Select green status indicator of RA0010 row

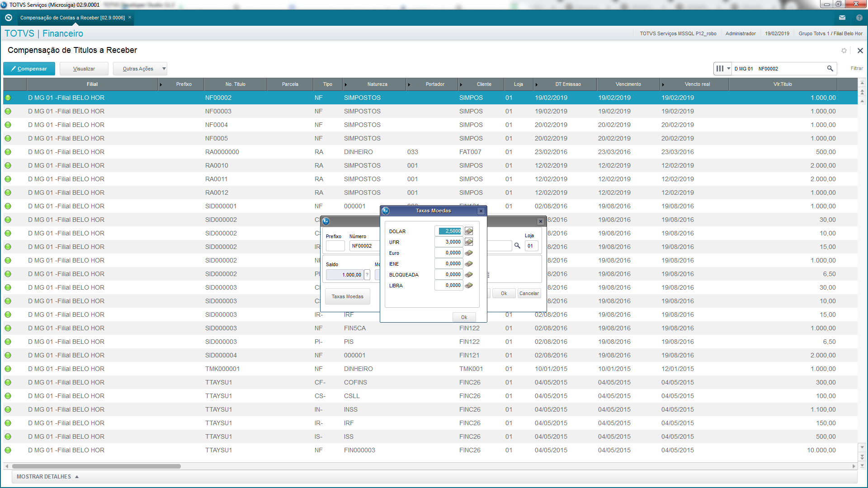(x=8, y=165)
